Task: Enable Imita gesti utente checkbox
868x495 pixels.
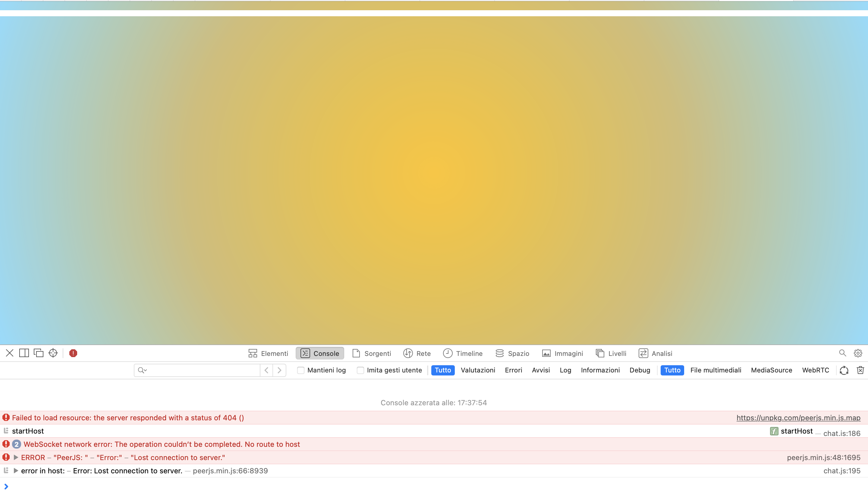Action: click(x=360, y=370)
